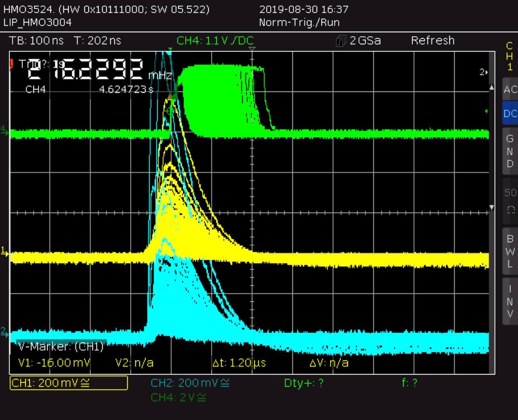
Task: Click the center time reference triangle
Action: (x=252, y=49)
